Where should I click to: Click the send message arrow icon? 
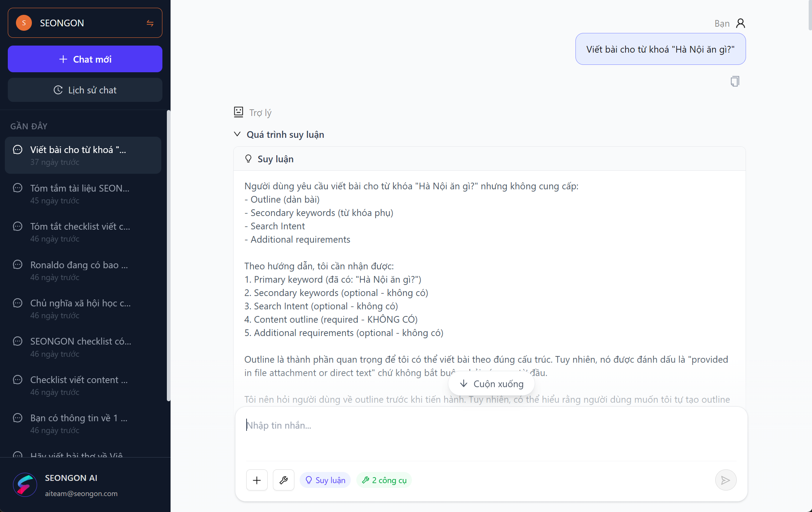coord(725,480)
